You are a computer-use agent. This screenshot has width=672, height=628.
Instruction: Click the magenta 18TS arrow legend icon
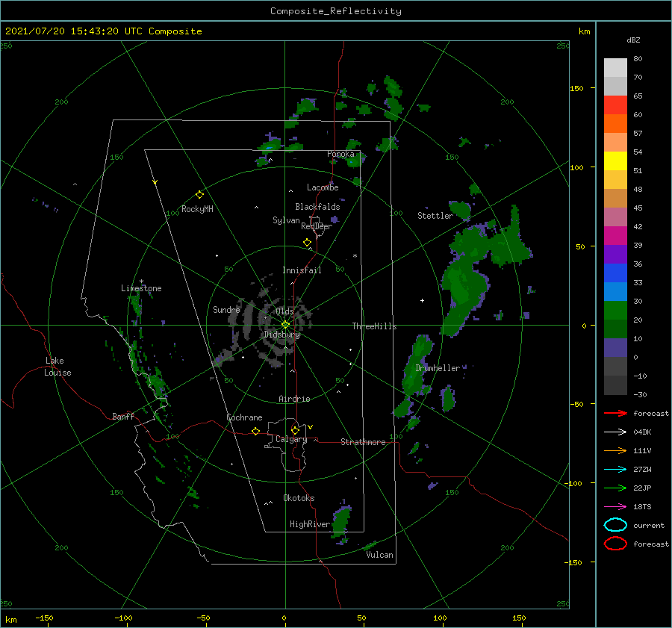point(615,507)
